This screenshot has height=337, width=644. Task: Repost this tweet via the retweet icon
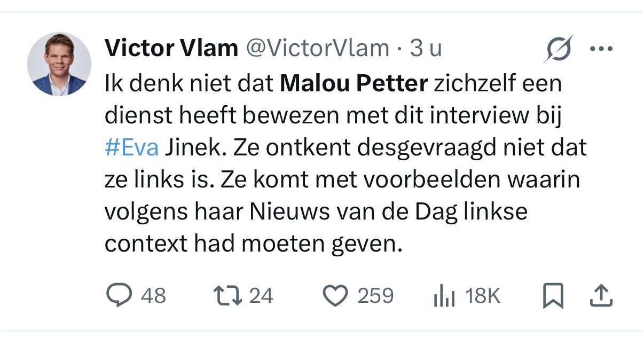pyautogui.click(x=227, y=296)
